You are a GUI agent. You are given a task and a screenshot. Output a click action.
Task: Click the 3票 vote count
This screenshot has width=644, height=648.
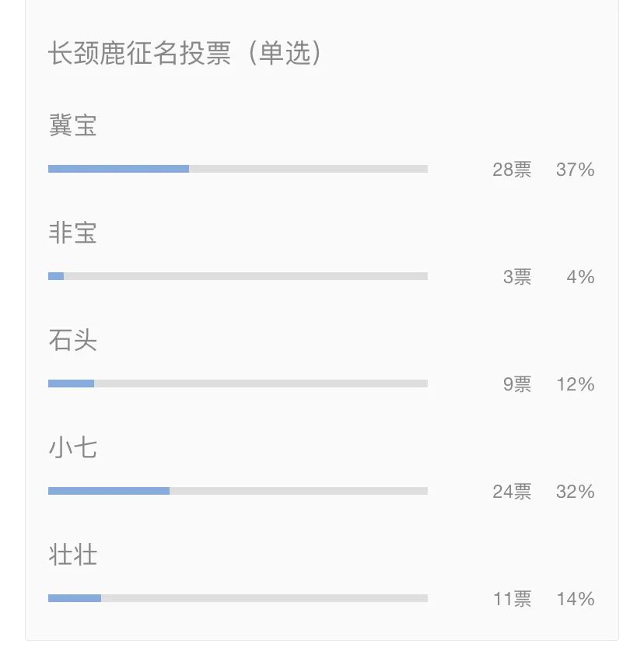(517, 277)
